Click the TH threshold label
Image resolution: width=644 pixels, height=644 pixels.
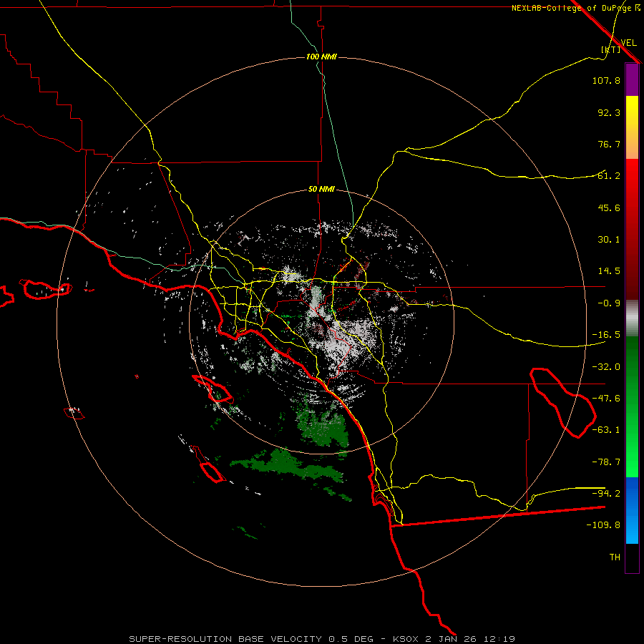(x=615, y=557)
